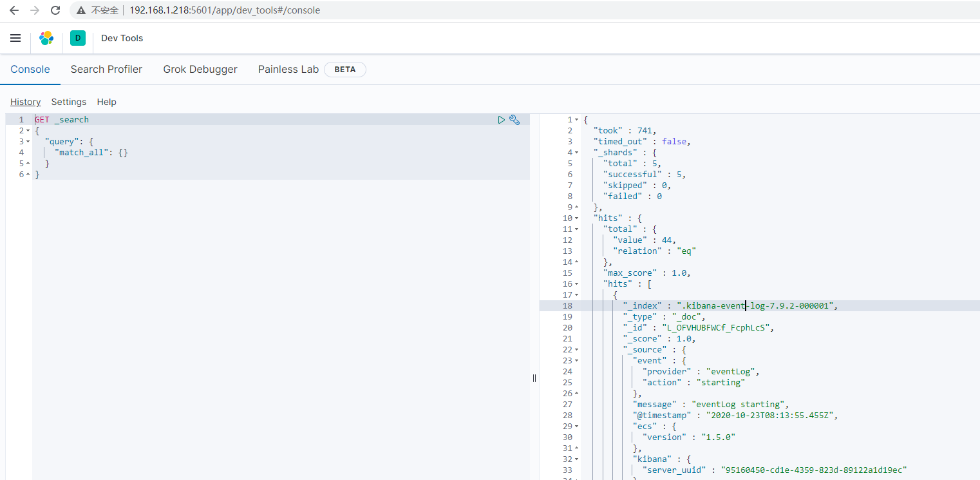Reload the page with the refresh icon

[55, 10]
